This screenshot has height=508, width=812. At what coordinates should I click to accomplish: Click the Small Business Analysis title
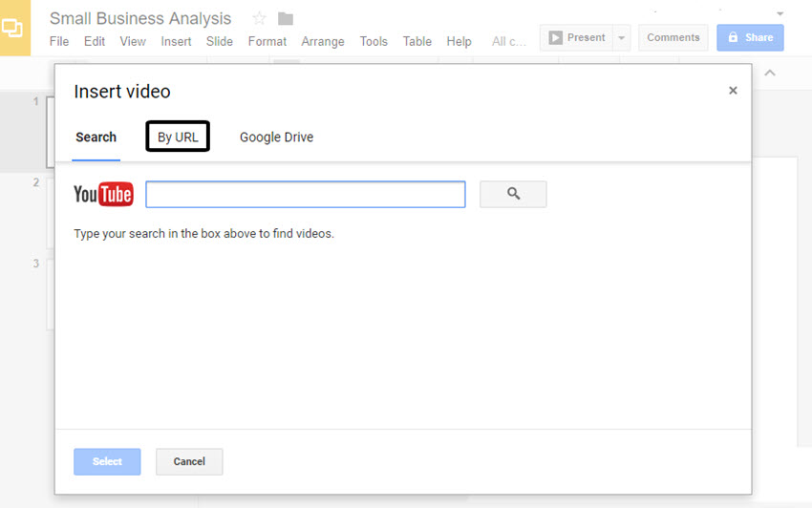tap(140, 19)
